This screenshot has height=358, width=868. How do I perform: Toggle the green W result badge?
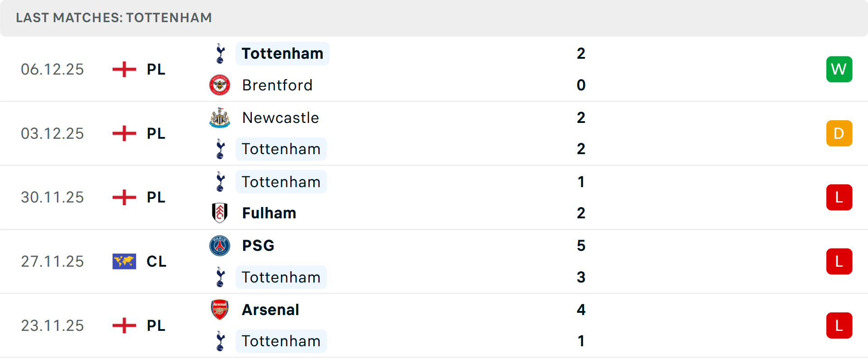pos(839,69)
